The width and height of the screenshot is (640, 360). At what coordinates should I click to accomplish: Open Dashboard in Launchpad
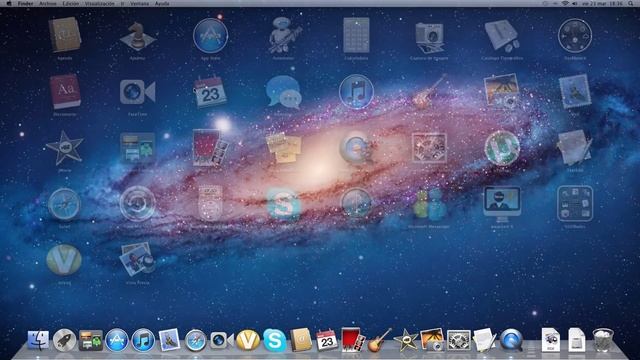click(575, 36)
